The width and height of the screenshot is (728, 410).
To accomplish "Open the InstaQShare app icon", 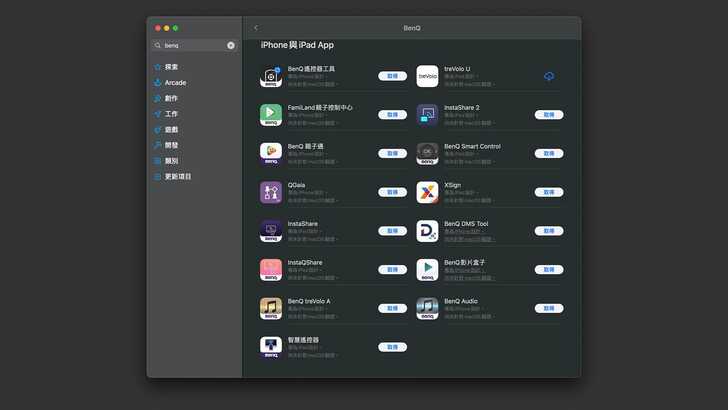I will [x=271, y=269].
